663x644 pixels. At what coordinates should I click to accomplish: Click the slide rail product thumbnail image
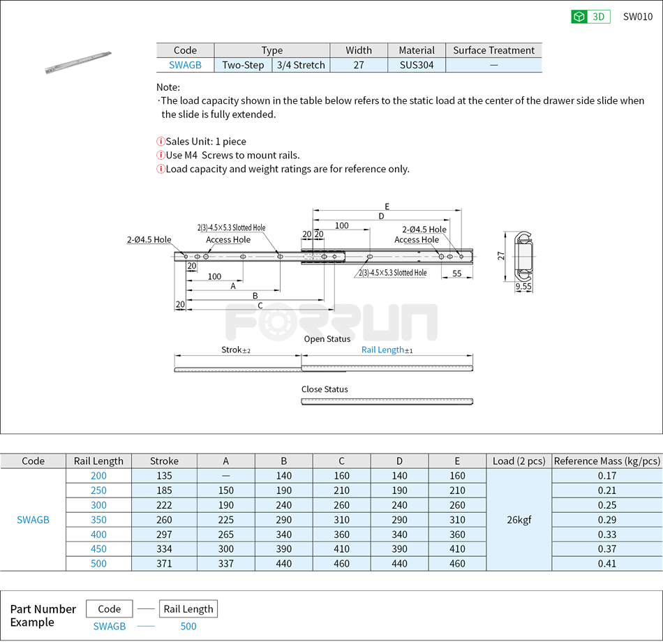[78, 63]
